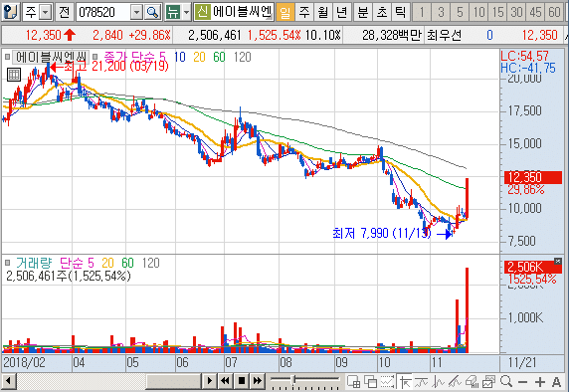Click the 최고 21,200 (03/19) annotation

pyautogui.click(x=116, y=67)
